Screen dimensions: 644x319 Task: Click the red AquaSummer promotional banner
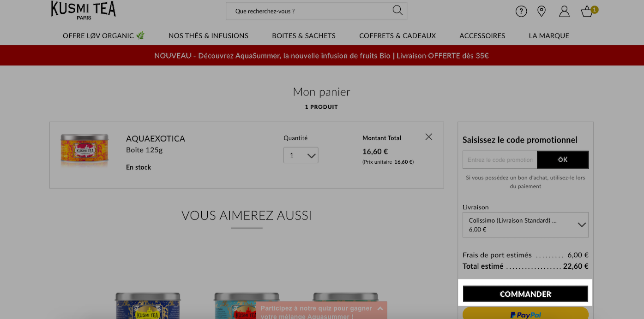[322, 56]
